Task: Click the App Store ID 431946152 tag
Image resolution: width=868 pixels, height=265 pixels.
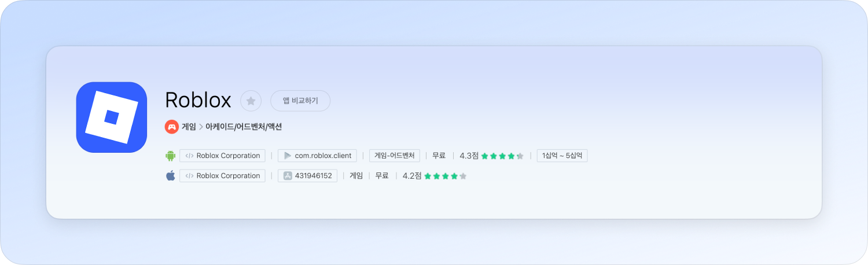Action: point(307,176)
